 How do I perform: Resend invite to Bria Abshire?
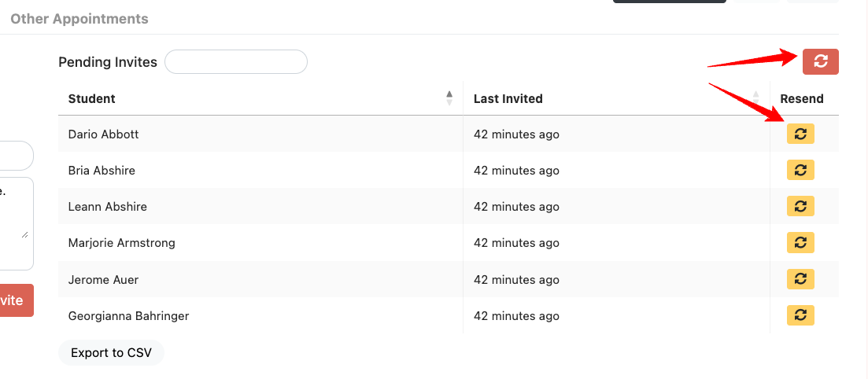(800, 171)
